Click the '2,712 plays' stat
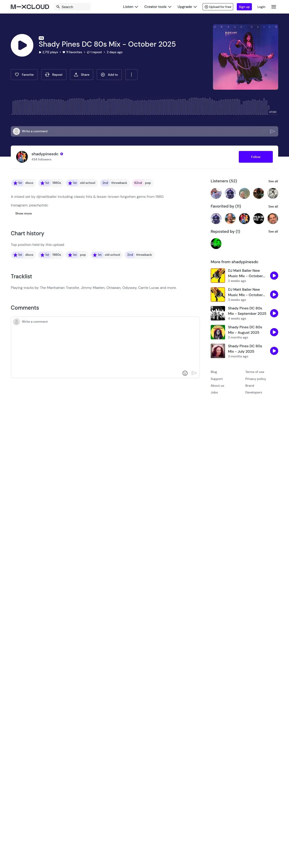 pos(48,52)
